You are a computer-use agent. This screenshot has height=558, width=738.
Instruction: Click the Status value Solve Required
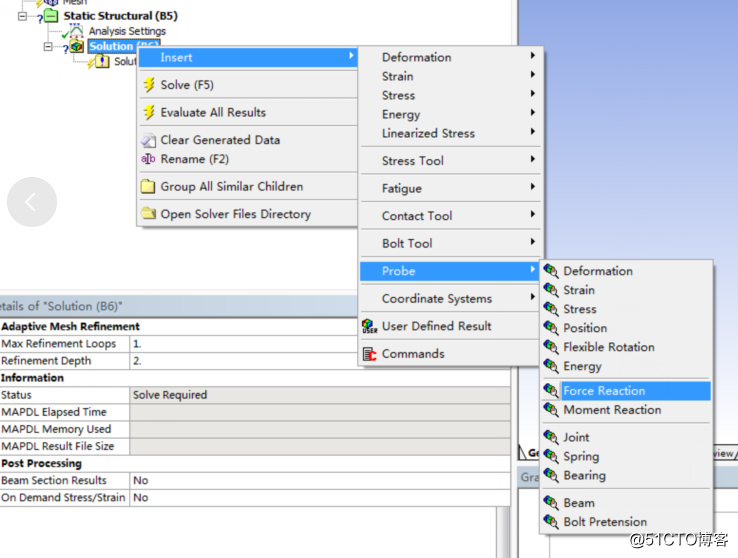tap(320, 395)
